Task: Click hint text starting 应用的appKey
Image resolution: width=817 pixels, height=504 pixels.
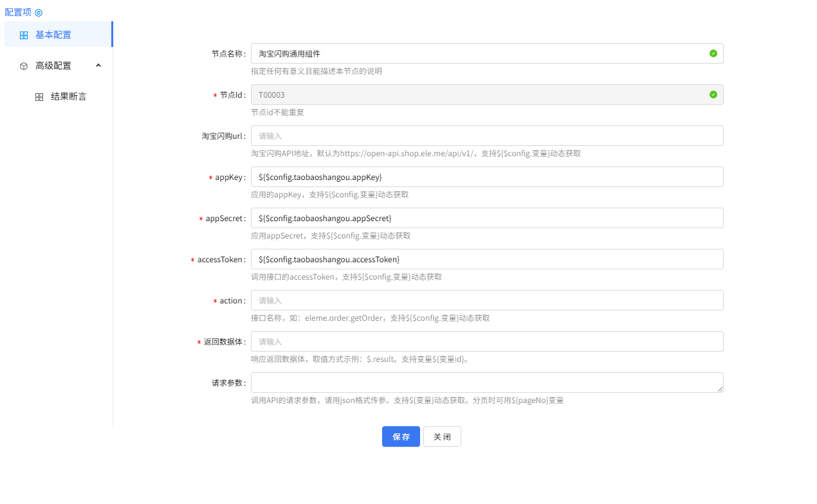Action: [x=329, y=195]
